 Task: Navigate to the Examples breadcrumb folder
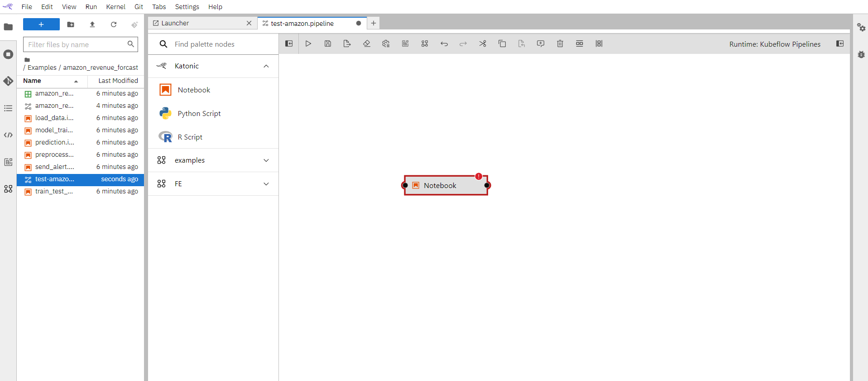pyautogui.click(x=42, y=68)
